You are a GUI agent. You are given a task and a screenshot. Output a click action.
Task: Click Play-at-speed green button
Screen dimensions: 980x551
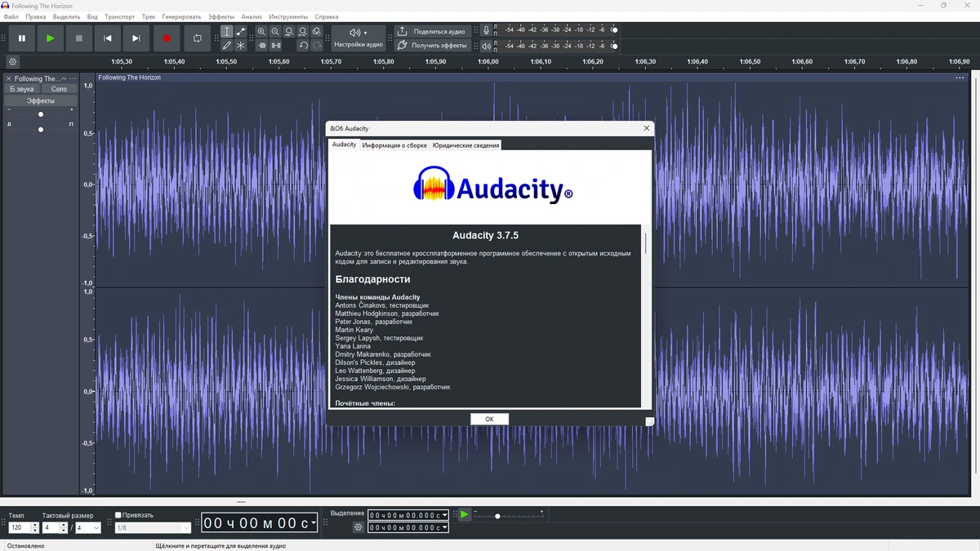[x=464, y=514]
